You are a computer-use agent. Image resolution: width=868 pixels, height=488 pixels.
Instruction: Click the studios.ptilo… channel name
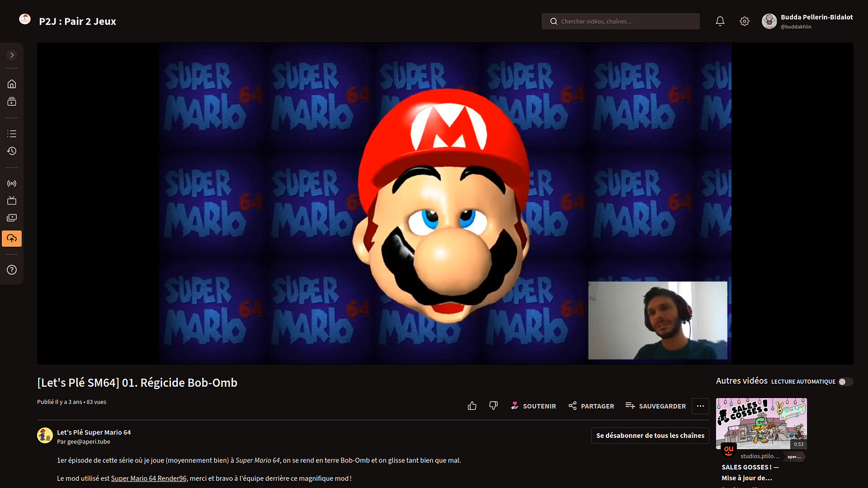(759, 456)
